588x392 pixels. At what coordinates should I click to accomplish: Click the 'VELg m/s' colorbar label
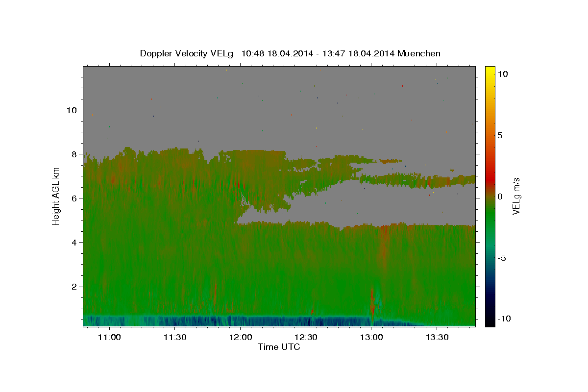516,196
